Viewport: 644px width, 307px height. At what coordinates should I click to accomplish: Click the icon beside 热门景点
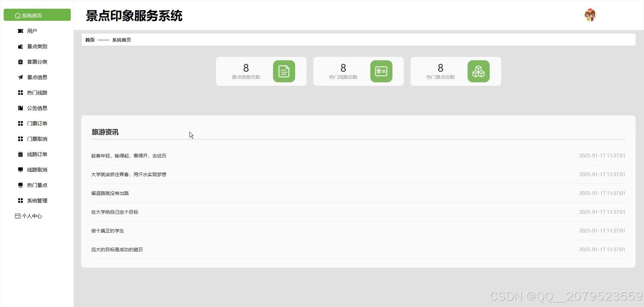click(20, 185)
